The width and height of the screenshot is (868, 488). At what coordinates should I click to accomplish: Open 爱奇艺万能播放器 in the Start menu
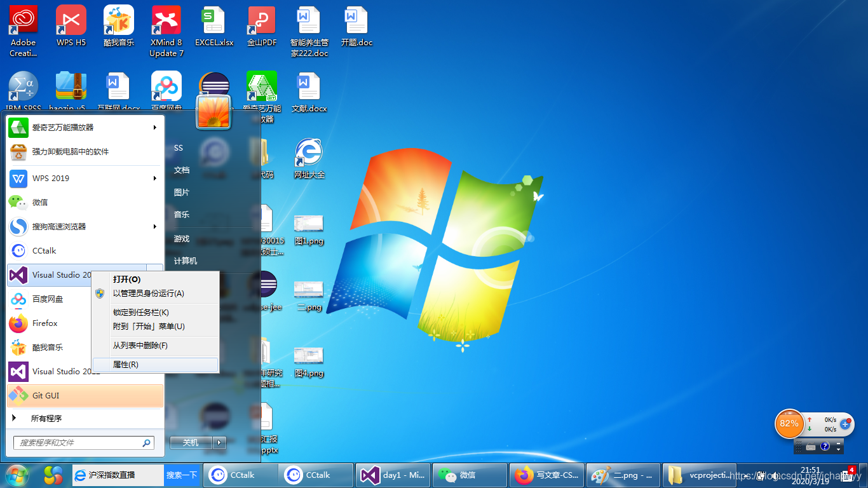click(x=85, y=127)
